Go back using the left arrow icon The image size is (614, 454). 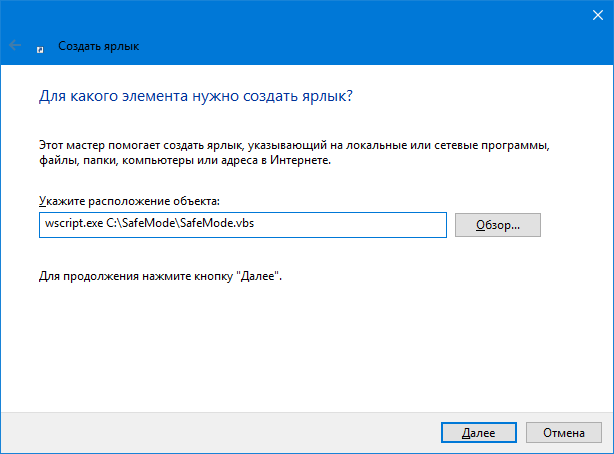click(15, 45)
